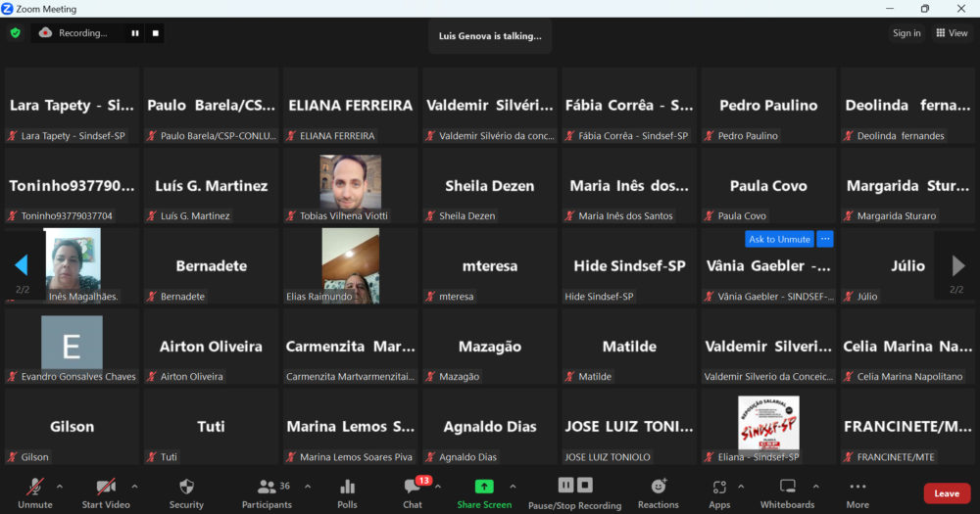The height and width of the screenshot is (514, 980).
Task: Unmute microphone in the bottom toolbar
Action: coord(35,492)
